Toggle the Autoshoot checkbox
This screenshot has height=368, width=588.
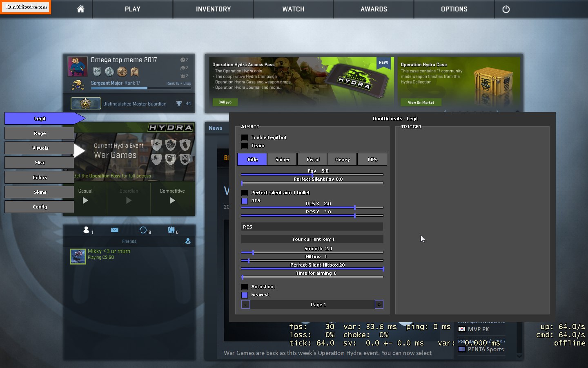tap(245, 287)
